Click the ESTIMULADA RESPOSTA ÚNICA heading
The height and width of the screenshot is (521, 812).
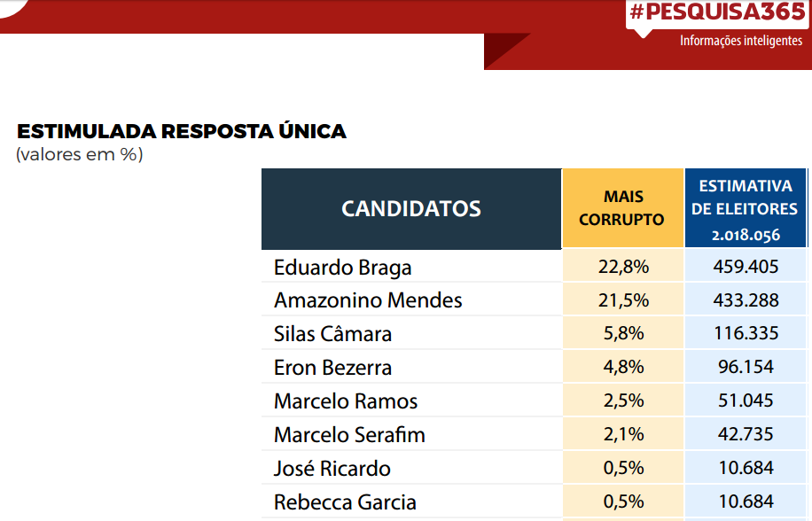click(181, 131)
